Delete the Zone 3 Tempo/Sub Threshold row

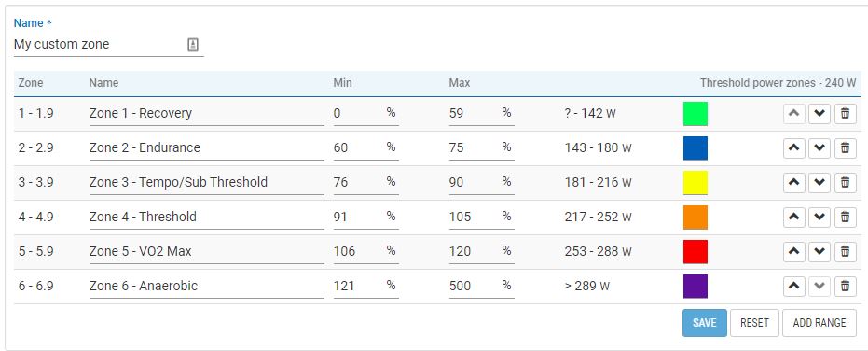845,182
